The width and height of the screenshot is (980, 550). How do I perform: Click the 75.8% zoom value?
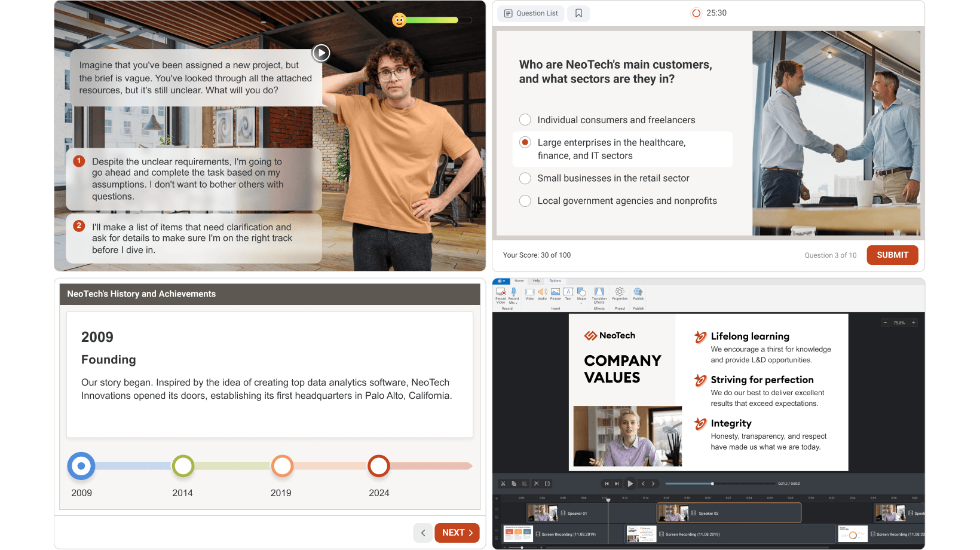(899, 323)
